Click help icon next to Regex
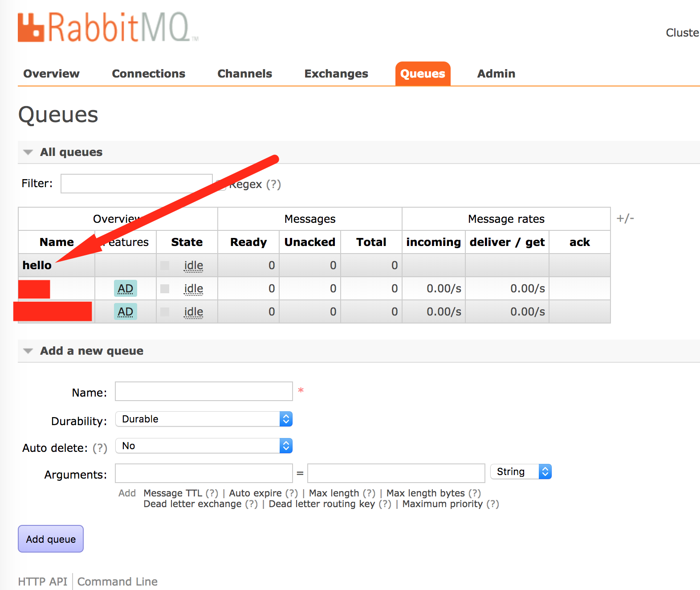700x590 pixels. tap(273, 184)
